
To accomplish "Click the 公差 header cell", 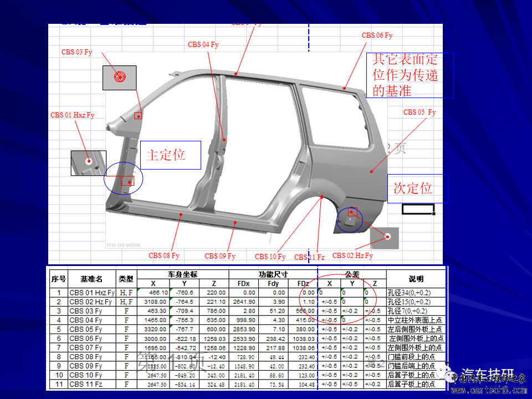I will click(x=352, y=274).
